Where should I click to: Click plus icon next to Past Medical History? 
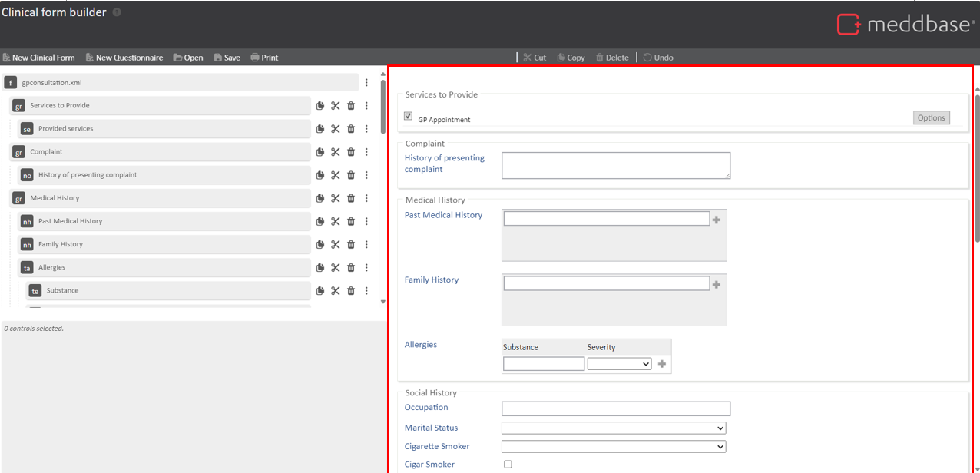pyautogui.click(x=717, y=220)
